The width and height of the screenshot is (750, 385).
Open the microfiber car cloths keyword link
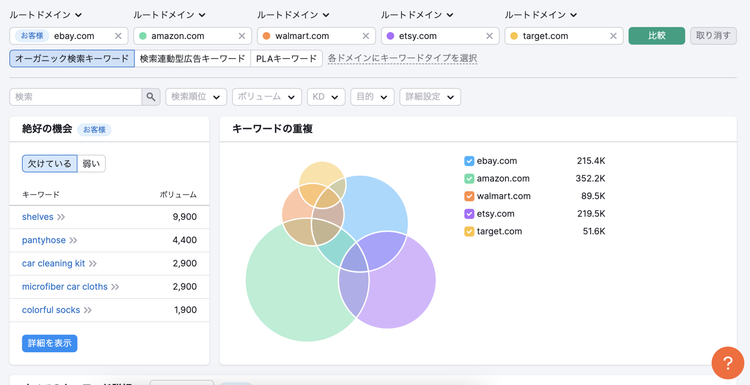[x=65, y=287]
